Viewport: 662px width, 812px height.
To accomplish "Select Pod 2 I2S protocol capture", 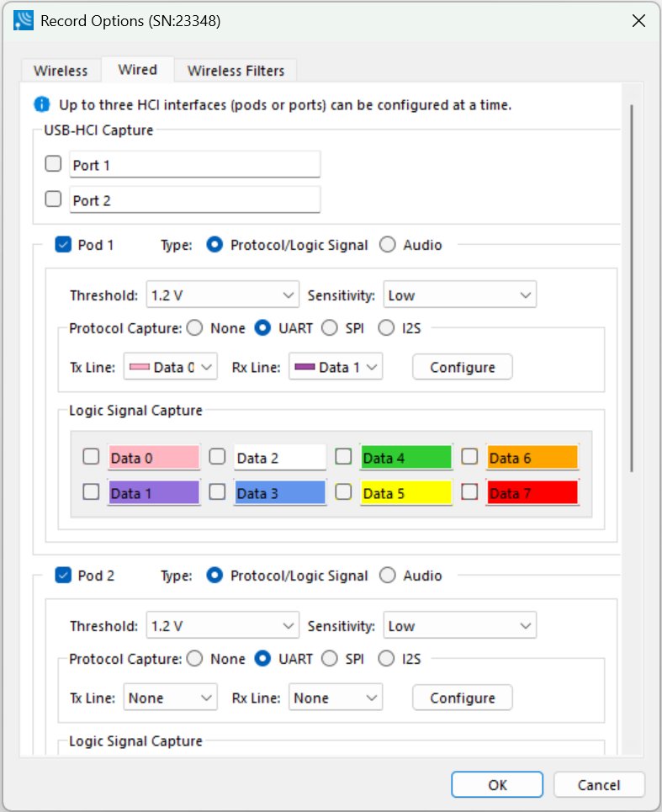I will tap(386, 658).
